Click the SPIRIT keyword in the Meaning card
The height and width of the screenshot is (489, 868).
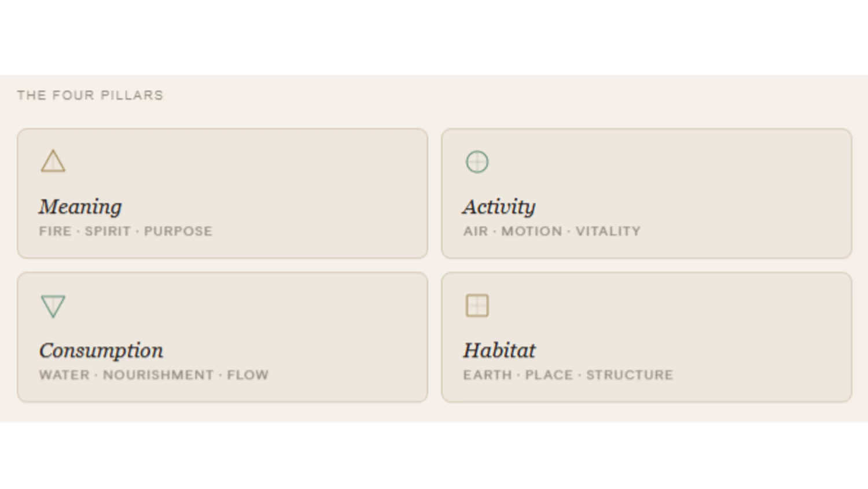[x=108, y=231]
